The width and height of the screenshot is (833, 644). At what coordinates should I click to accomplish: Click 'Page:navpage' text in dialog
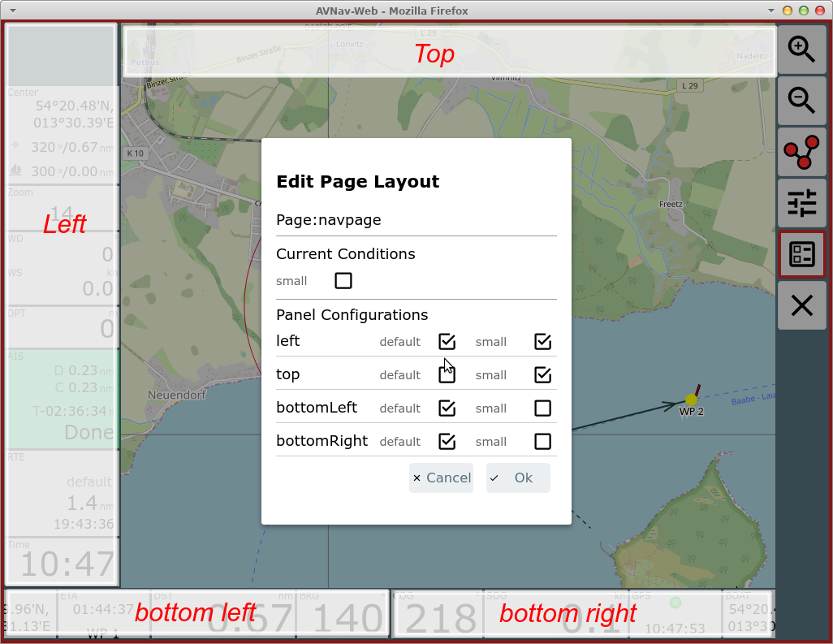coord(328,220)
